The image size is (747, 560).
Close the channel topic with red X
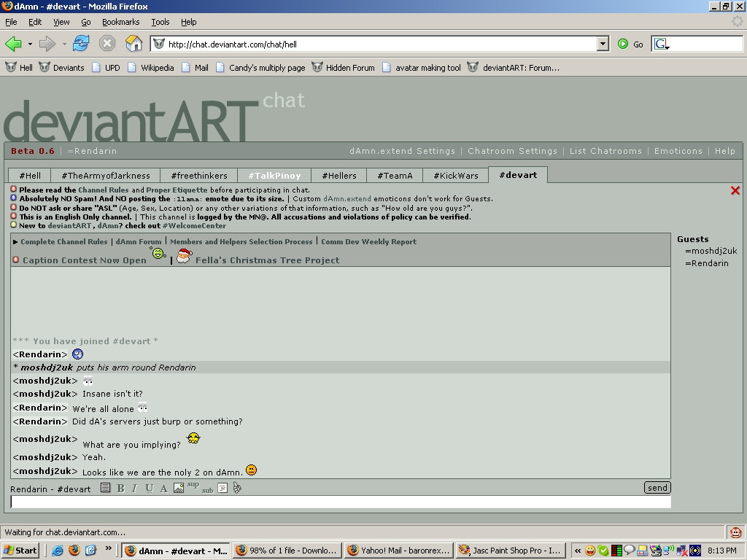tap(735, 190)
